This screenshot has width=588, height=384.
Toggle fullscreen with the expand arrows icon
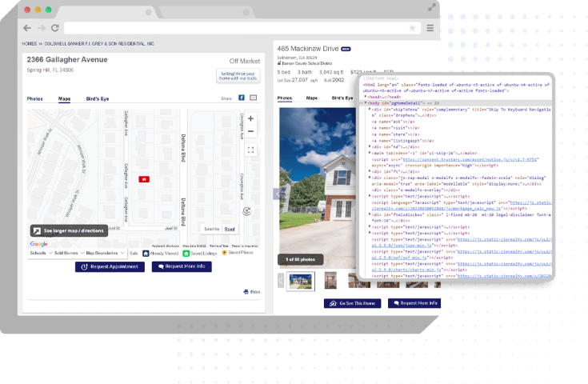tap(432, 7)
